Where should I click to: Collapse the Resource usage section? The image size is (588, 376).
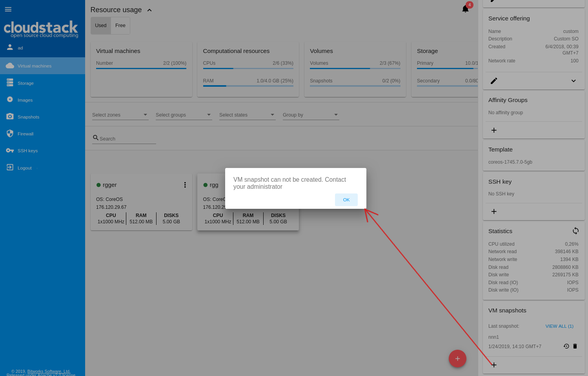149,10
